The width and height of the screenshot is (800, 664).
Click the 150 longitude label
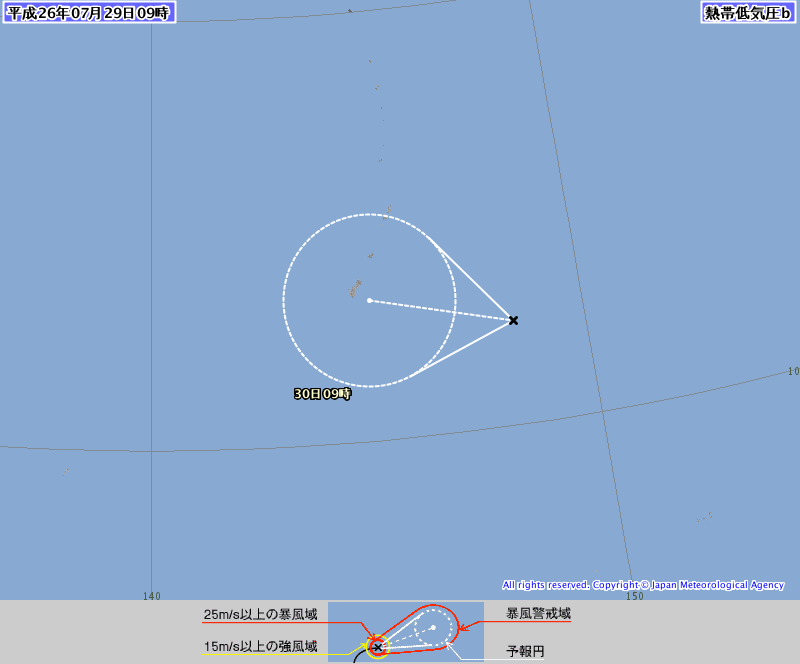click(634, 596)
